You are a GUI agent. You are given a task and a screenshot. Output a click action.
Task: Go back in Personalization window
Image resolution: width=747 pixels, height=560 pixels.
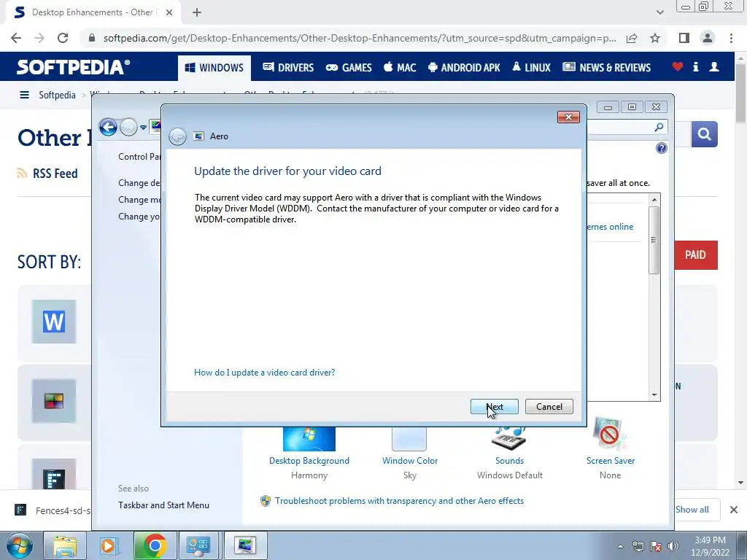click(108, 127)
